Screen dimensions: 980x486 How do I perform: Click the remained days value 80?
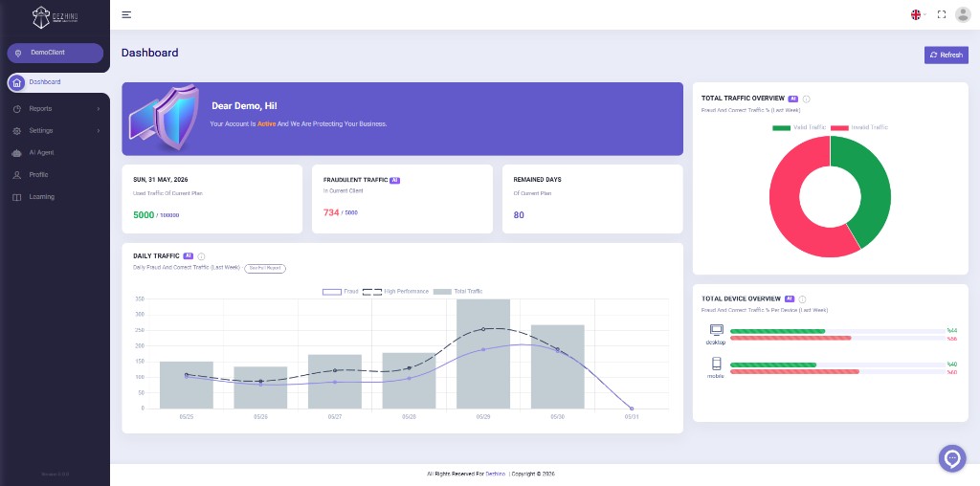[519, 215]
